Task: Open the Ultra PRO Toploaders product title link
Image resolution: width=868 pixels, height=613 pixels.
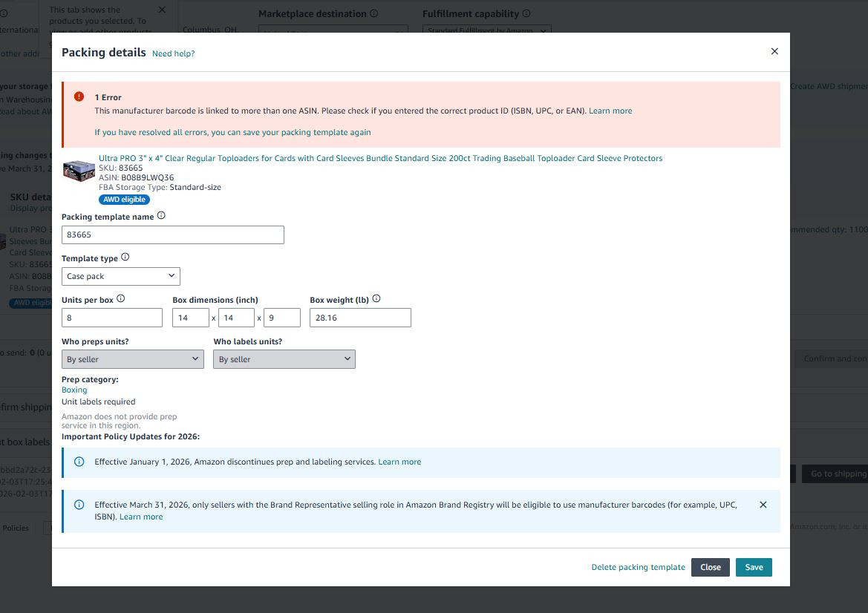Action: click(x=380, y=158)
